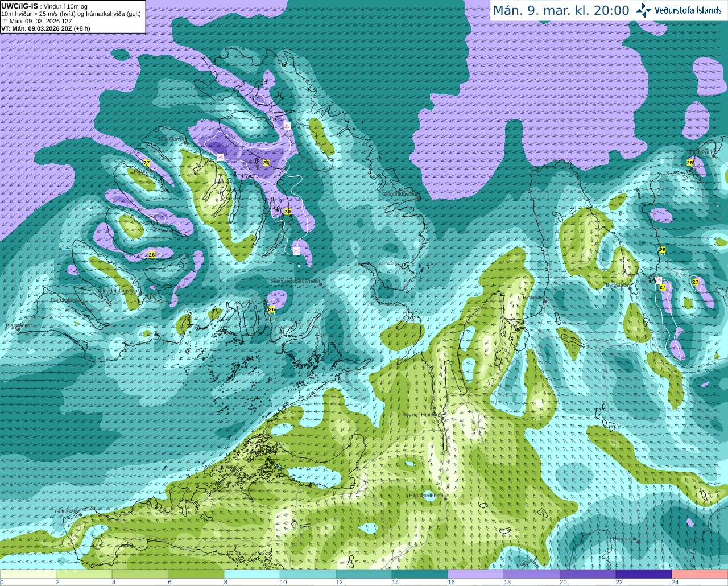
Task: Click yellow 26 gust marker below Steingrímsfjarðarheiði
Action: [271, 309]
